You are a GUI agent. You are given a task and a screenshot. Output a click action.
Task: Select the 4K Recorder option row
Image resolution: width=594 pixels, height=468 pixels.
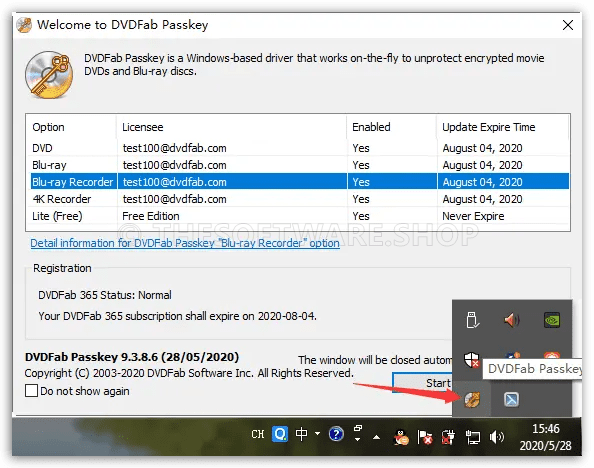coord(297,199)
